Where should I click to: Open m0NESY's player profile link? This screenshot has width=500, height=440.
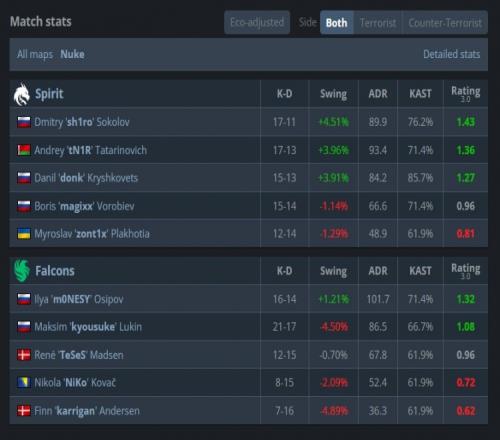click(x=79, y=299)
